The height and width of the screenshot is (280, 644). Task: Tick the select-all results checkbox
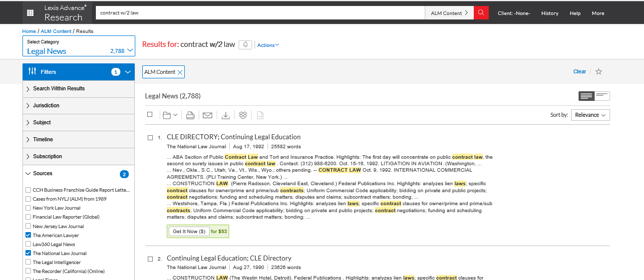[x=150, y=114]
